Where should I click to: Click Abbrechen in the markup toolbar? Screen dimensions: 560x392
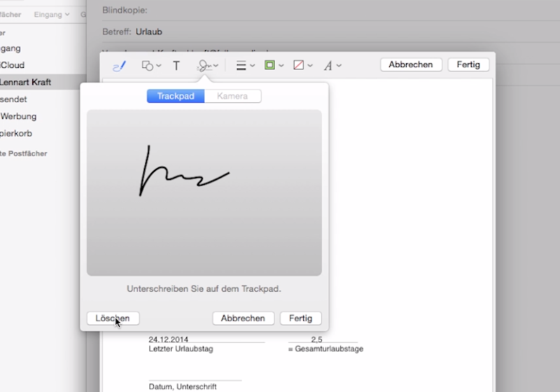(411, 64)
